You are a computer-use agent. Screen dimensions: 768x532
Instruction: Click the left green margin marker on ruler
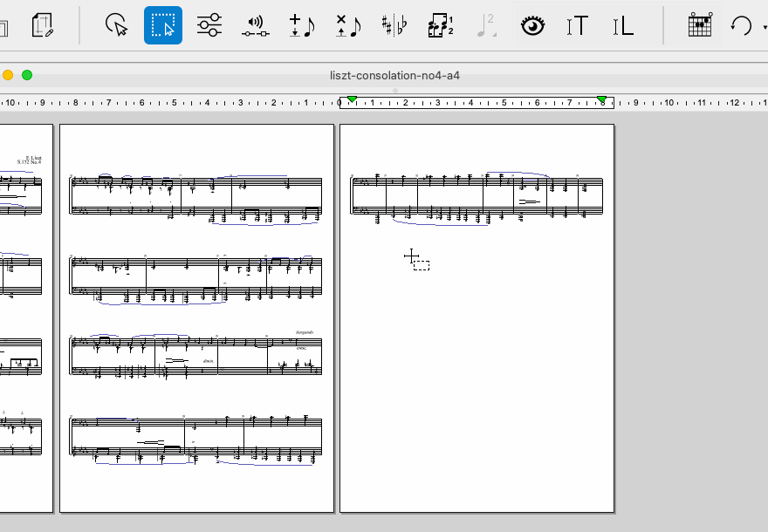click(352, 99)
